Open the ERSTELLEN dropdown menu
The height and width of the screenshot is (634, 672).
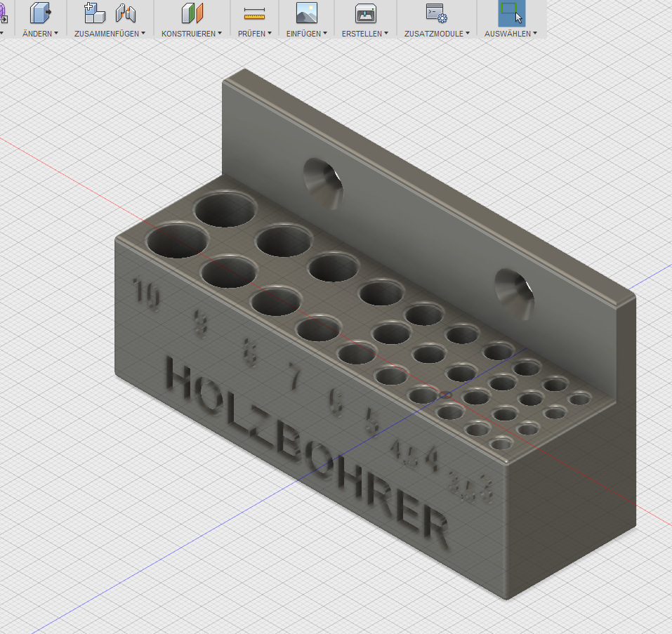(x=365, y=34)
